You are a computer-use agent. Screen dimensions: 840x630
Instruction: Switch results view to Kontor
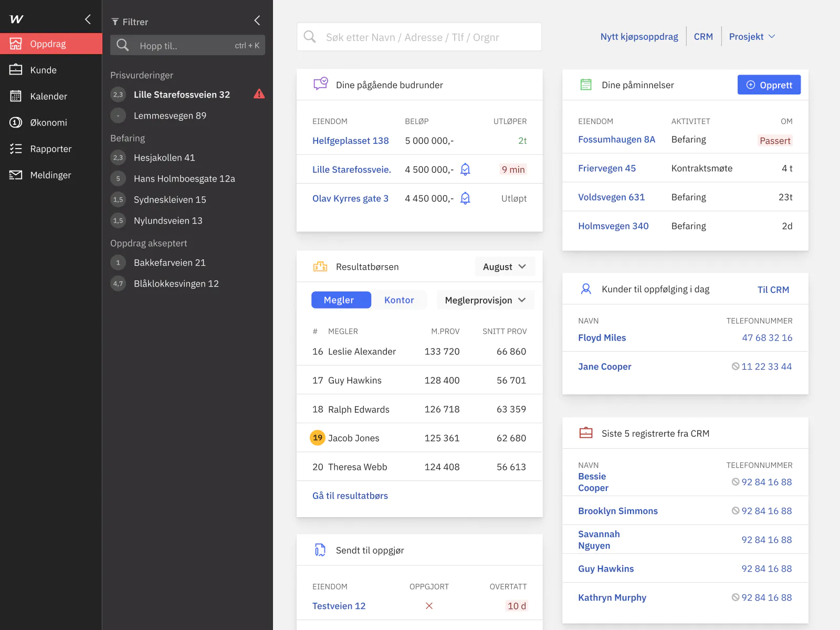[399, 300]
